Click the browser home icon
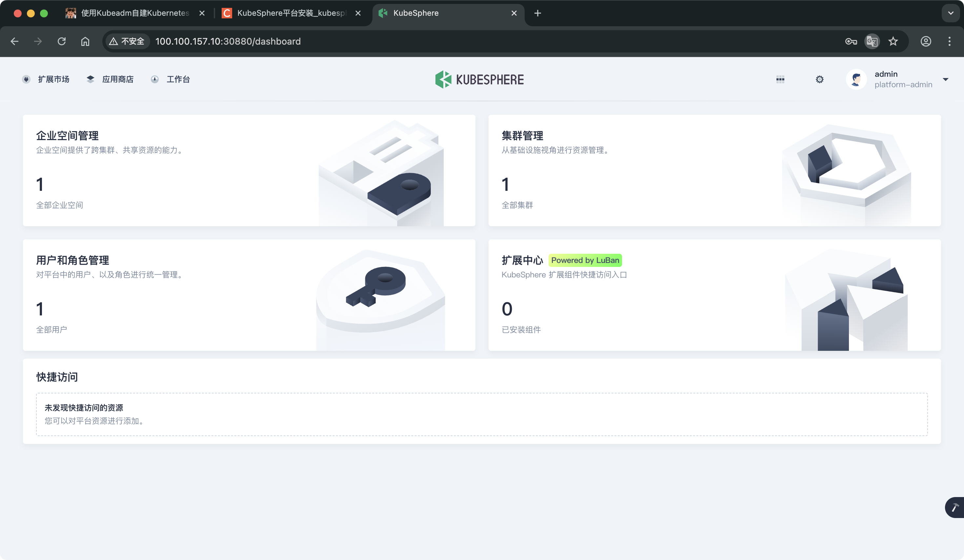The image size is (964, 560). (85, 41)
